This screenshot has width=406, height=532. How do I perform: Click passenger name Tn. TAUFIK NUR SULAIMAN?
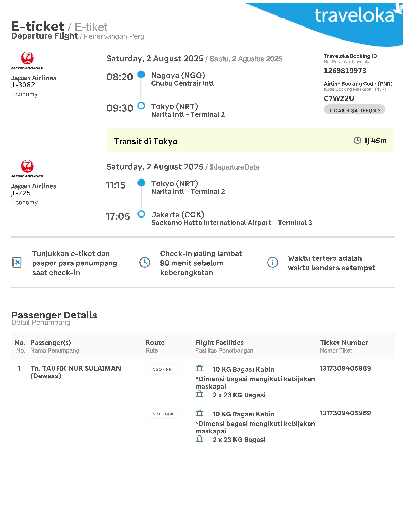pos(76,368)
